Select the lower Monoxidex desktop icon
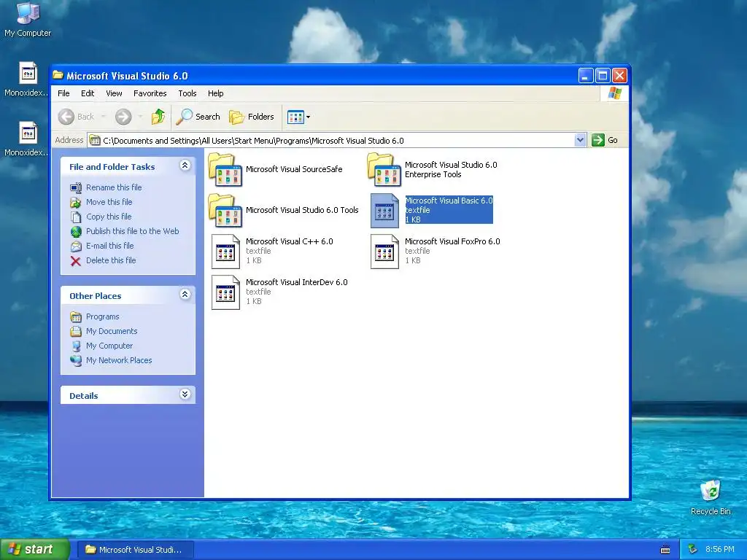747x560 pixels. (x=27, y=139)
